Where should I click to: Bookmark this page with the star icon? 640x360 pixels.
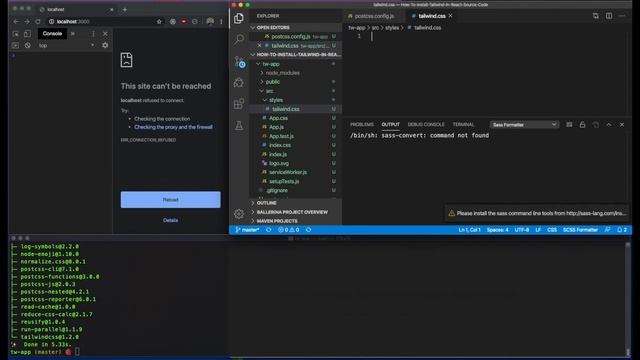point(159,22)
